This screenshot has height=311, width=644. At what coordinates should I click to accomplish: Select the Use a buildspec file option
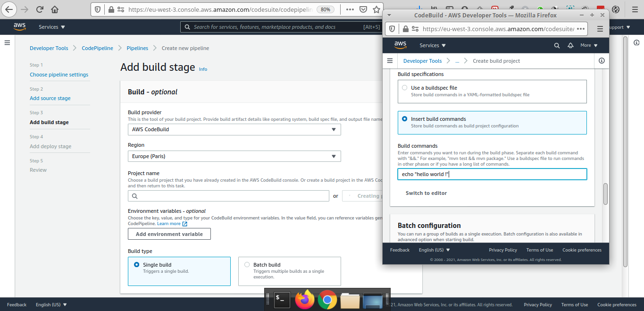coord(404,88)
